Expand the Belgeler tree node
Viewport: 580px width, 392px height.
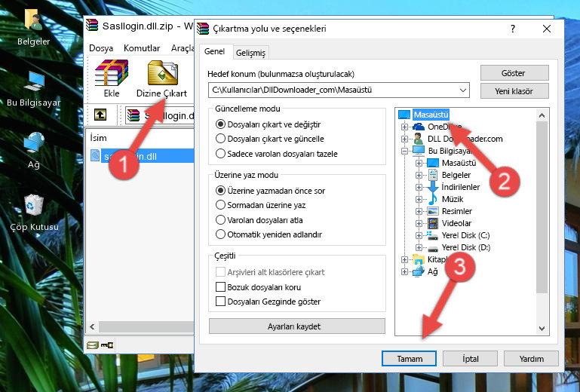tap(417, 175)
